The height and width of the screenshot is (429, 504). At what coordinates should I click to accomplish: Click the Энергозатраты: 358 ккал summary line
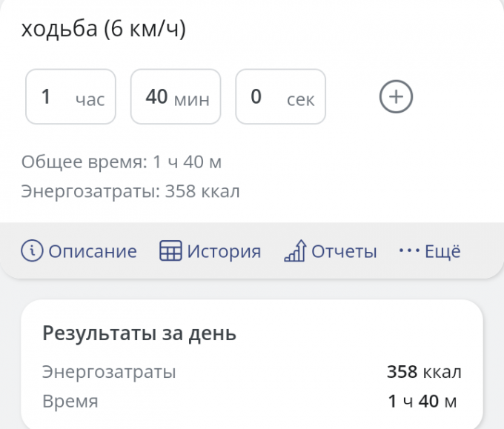[130, 191]
